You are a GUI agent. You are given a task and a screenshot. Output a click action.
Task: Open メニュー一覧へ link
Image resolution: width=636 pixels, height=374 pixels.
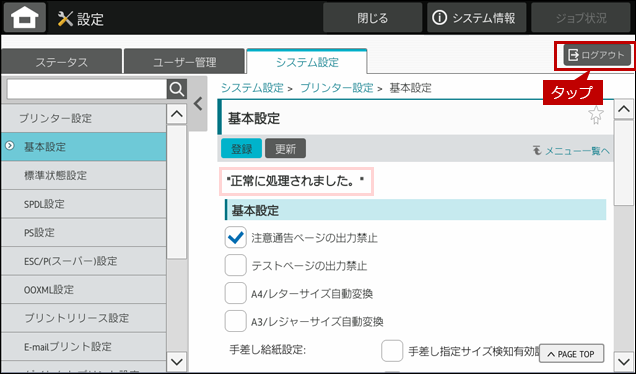point(571,151)
